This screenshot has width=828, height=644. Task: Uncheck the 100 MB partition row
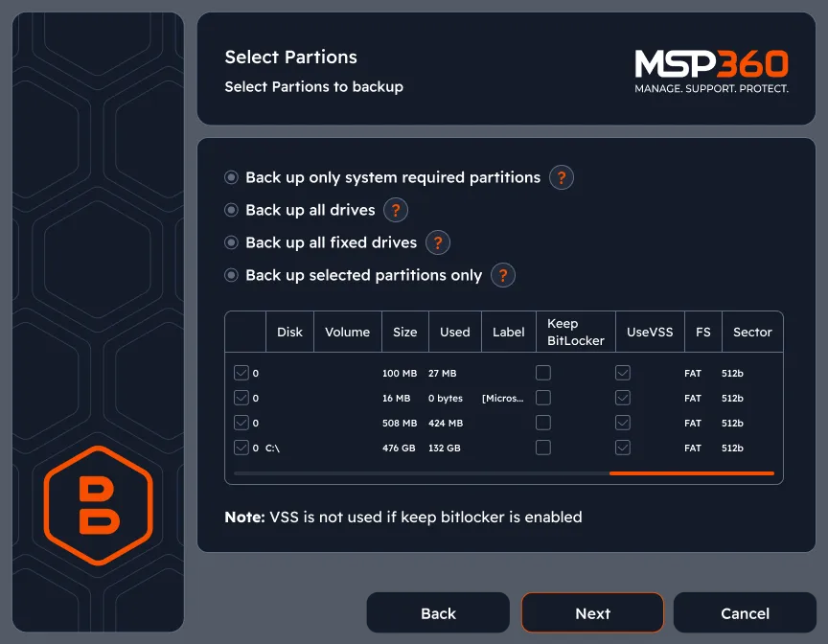[x=241, y=373]
